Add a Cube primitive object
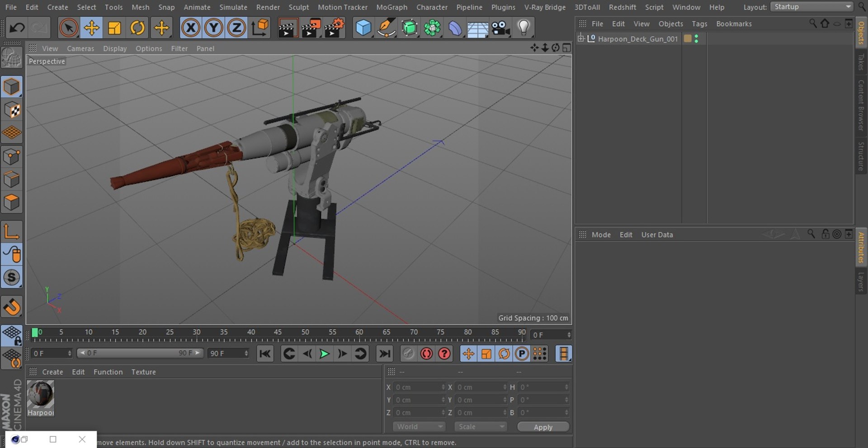Image resolution: width=868 pixels, height=448 pixels. [363, 28]
